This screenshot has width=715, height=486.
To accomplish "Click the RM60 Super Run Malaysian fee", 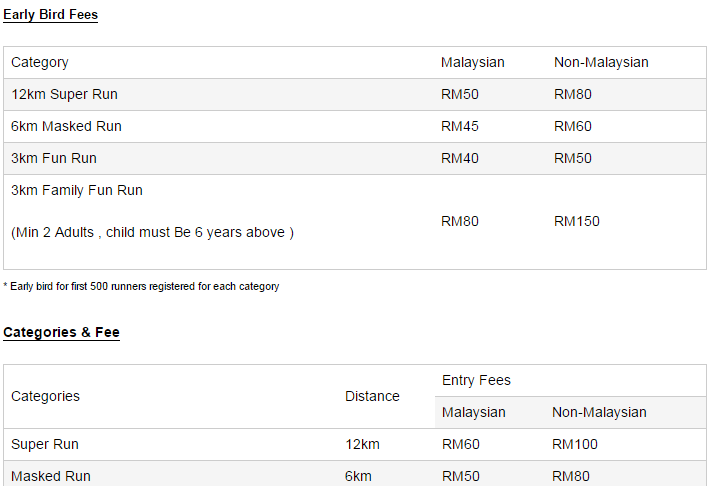I will click(461, 444).
